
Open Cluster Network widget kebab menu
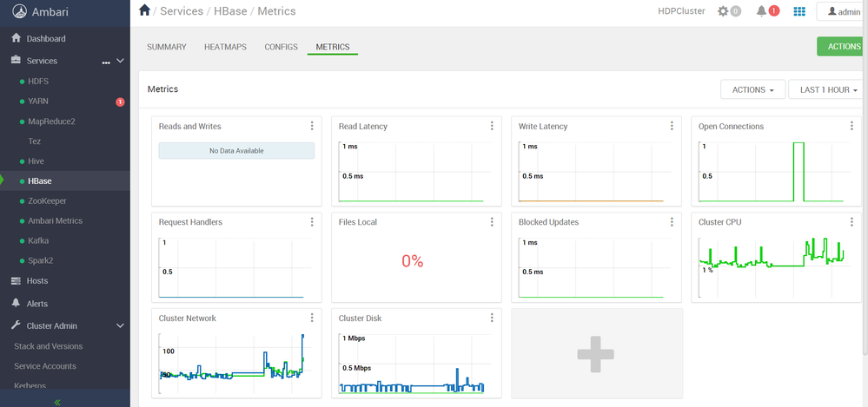click(x=312, y=318)
